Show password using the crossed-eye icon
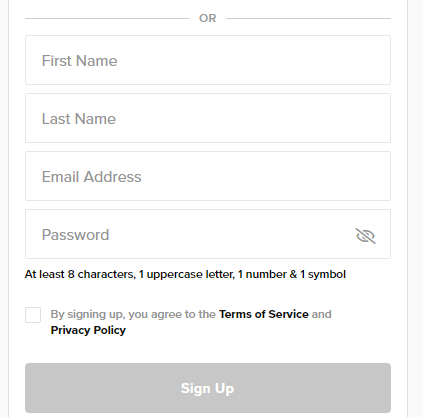 365,236
